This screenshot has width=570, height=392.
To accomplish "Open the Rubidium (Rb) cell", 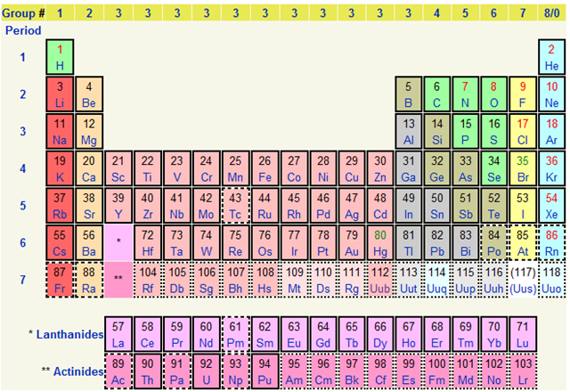I will pyautogui.click(x=60, y=206).
